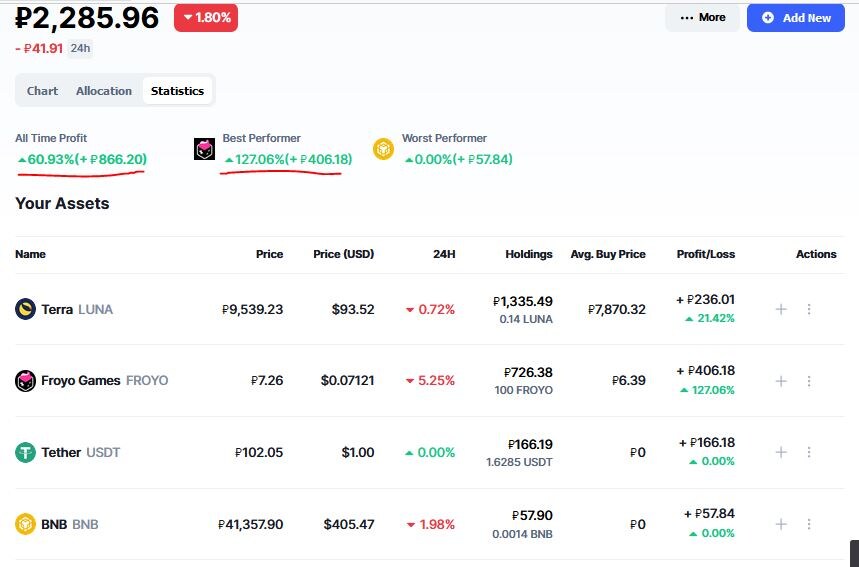Click Best Performer value 127.06%
859x567 pixels.
pyautogui.click(x=288, y=159)
